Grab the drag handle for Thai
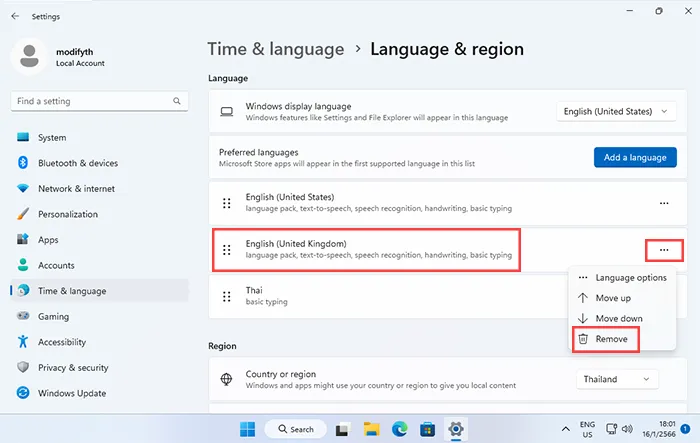Viewport: 700px width, 443px height. tap(227, 297)
